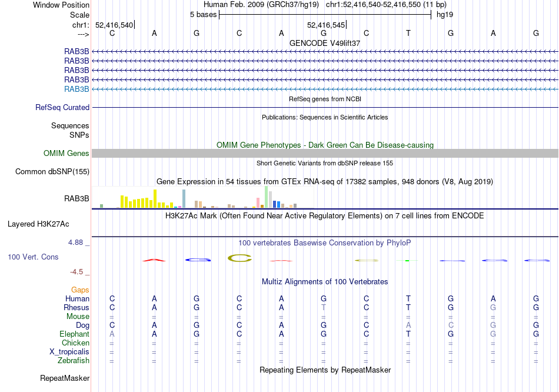This screenshot has width=559, height=392.
Task: Click Repeating Elements by RepeatMasker title
Action: tap(325, 370)
